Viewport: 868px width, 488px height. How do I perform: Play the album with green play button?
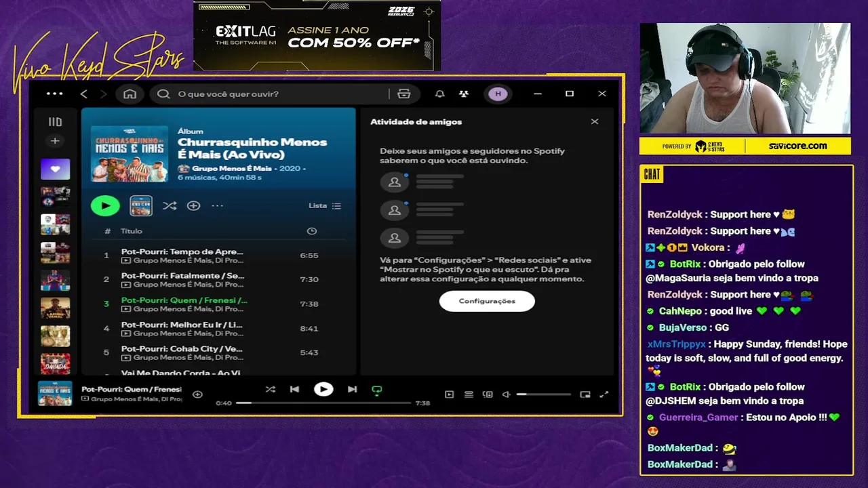point(105,205)
